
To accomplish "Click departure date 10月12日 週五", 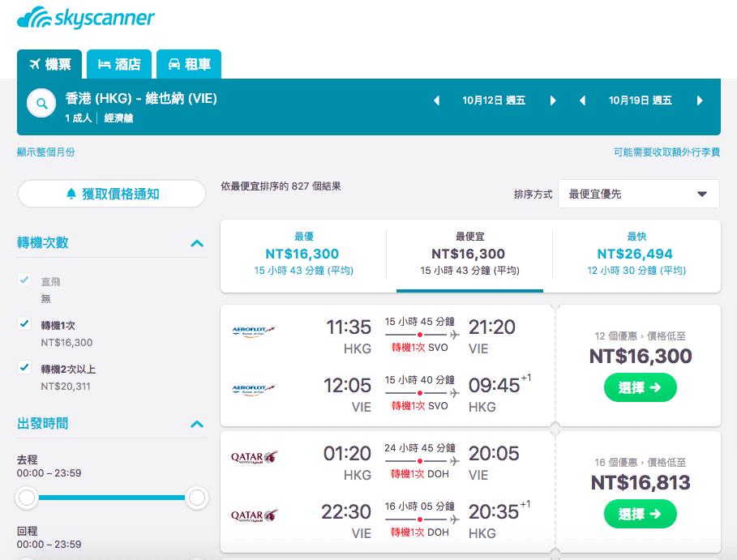I will tap(494, 100).
